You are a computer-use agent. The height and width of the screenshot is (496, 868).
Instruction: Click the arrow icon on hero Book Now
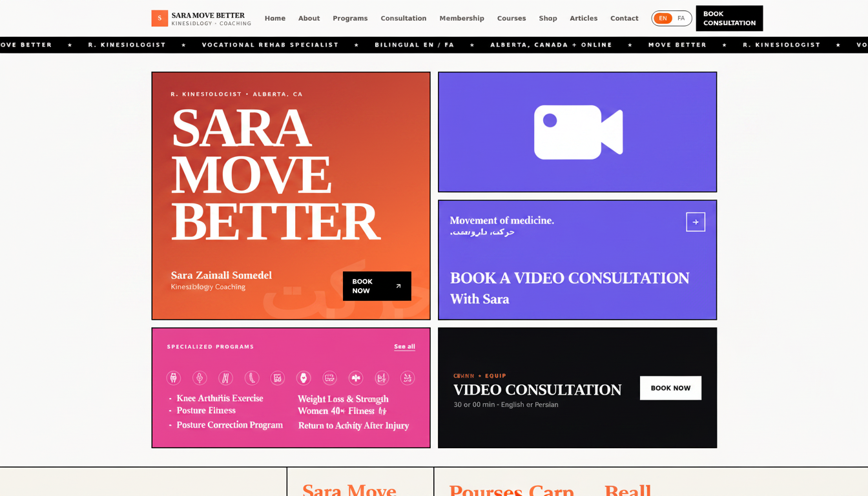(x=398, y=286)
